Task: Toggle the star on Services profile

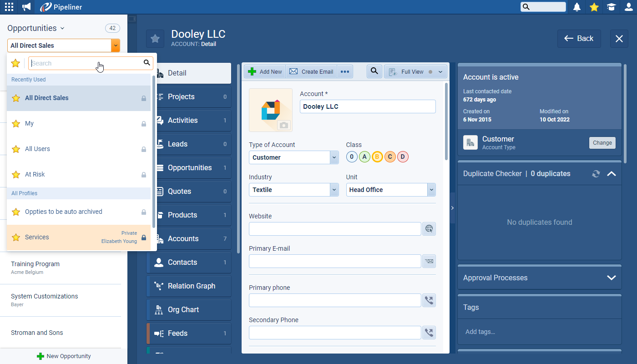Action: point(16,237)
